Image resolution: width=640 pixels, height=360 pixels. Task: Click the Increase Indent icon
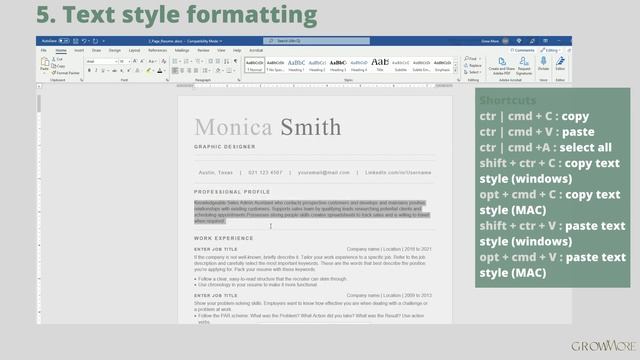pyautogui.click(x=218, y=61)
